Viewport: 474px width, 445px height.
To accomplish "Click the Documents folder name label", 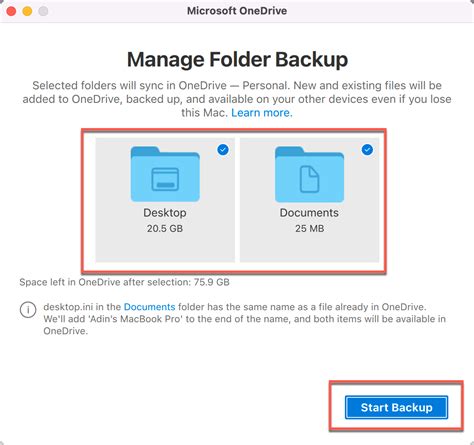I will click(x=309, y=213).
